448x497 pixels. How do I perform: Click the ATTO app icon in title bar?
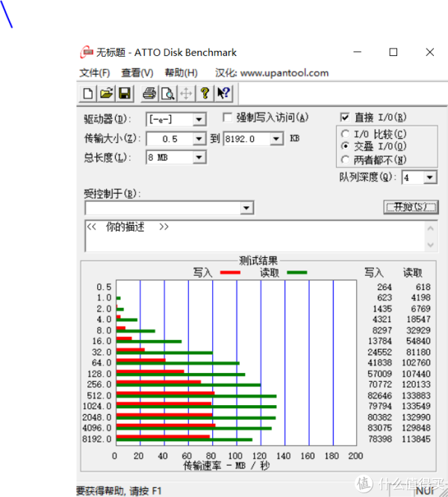(x=87, y=52)
